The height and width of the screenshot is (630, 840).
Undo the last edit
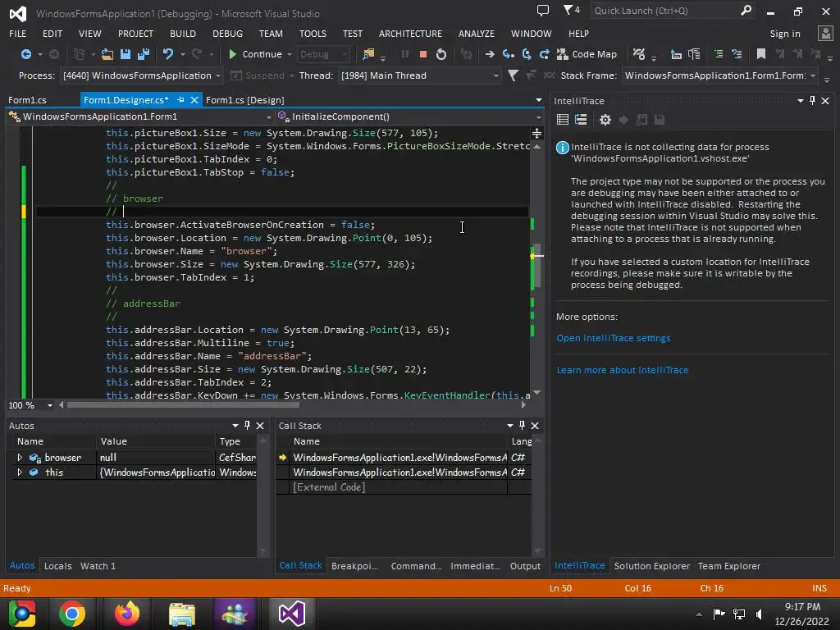tap(168, 54)
